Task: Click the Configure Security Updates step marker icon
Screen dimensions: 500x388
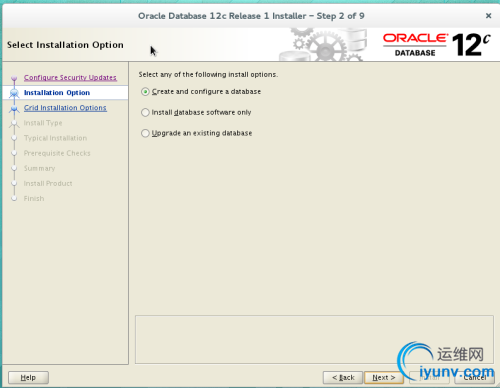Action: click(x=14, y=79)
